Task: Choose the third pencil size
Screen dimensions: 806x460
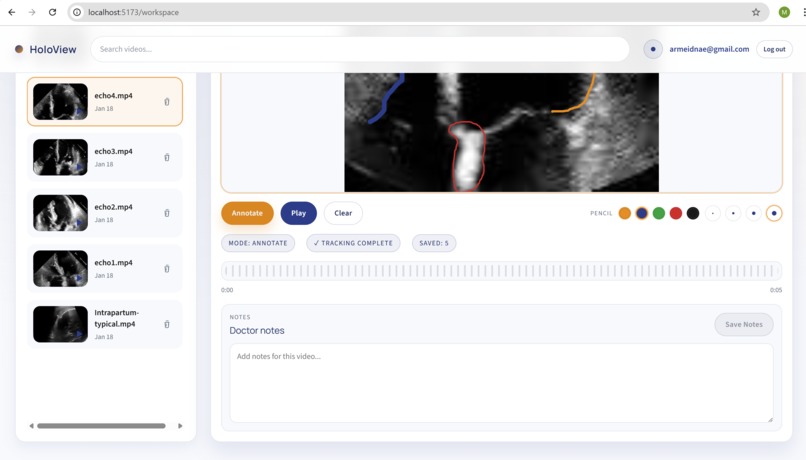Action: pos(754,213)
